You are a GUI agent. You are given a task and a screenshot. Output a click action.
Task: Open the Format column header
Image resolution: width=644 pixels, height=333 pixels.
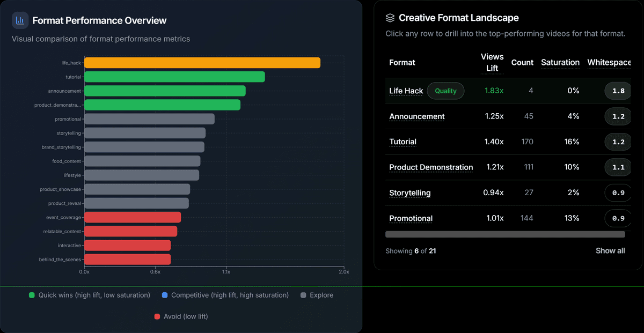402,62
